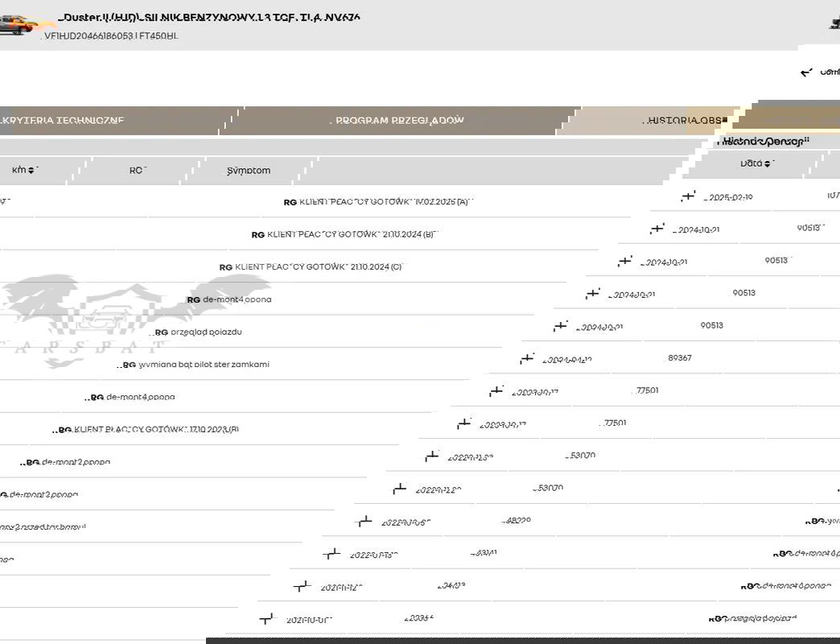Click the RG column header

(x=137, y=171)
